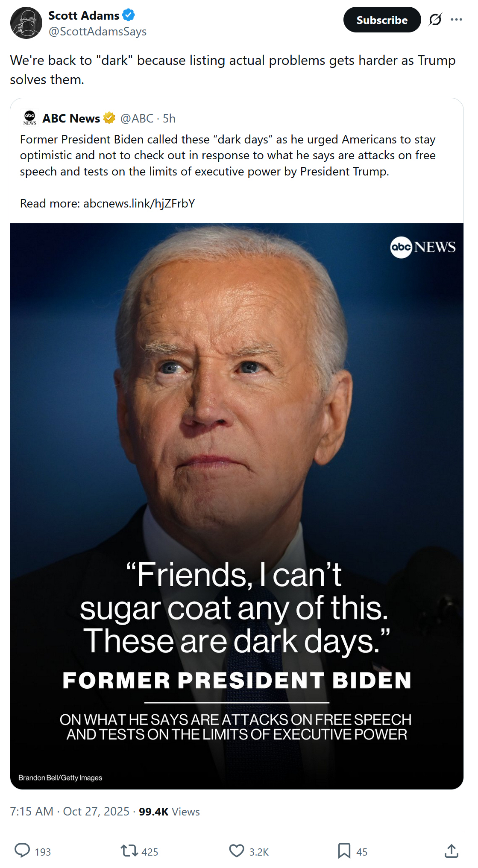The image size is (478, 868).
Task: Open the @ABC handle
Action: tap(137, 118)
